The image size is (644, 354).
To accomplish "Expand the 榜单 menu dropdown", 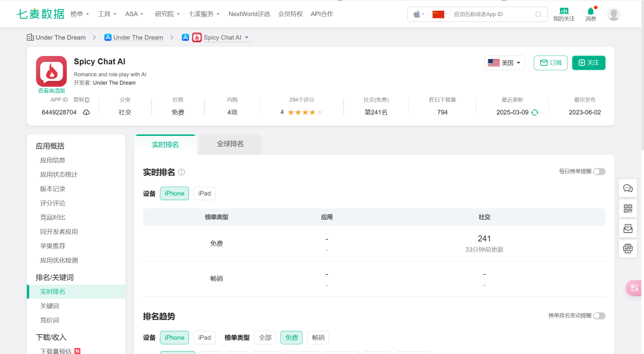I will pos(80,14).
